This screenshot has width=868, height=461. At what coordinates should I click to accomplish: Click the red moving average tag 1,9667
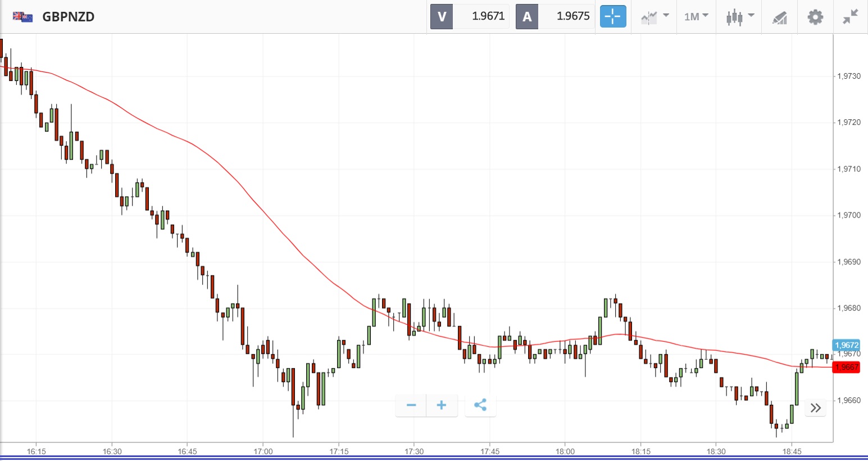click(846, 367)
